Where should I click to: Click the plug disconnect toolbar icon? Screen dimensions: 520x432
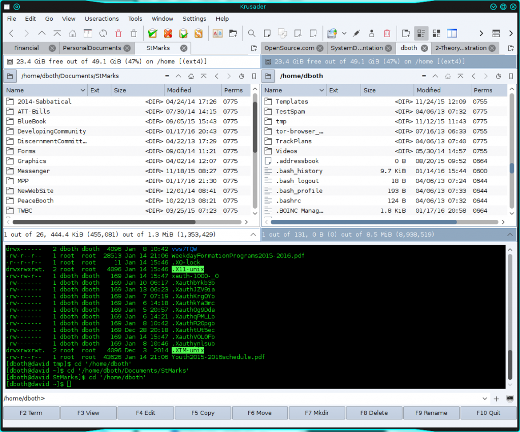tap(356, 33)
